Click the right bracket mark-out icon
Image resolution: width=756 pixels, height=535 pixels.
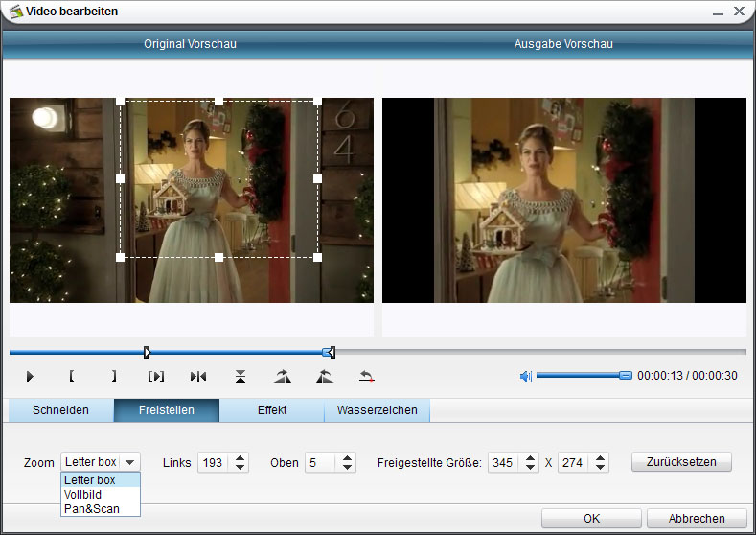coord(114,376)
